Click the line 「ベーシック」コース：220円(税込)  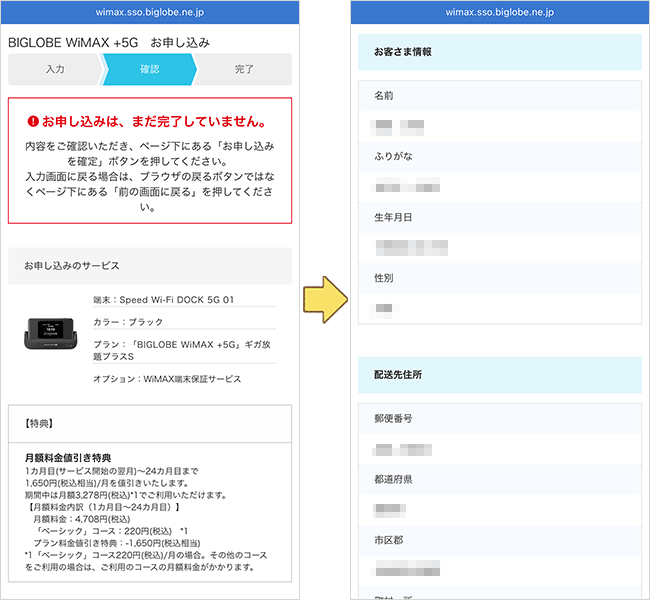[x=112, y=531]
